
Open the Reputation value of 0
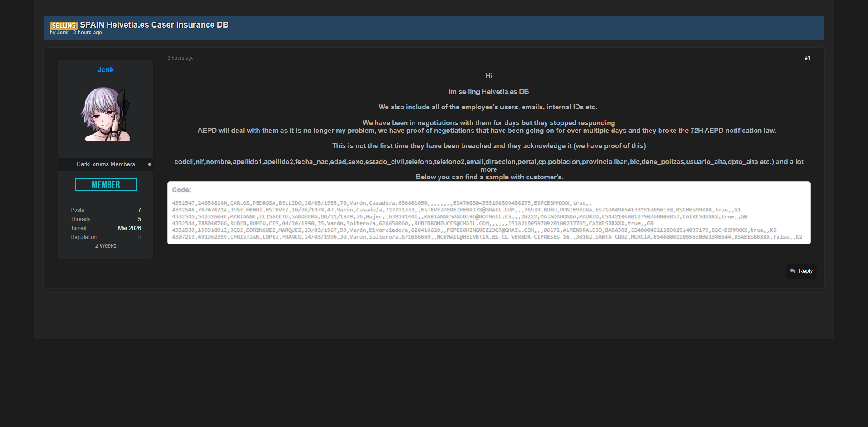(x=139, y=237)
